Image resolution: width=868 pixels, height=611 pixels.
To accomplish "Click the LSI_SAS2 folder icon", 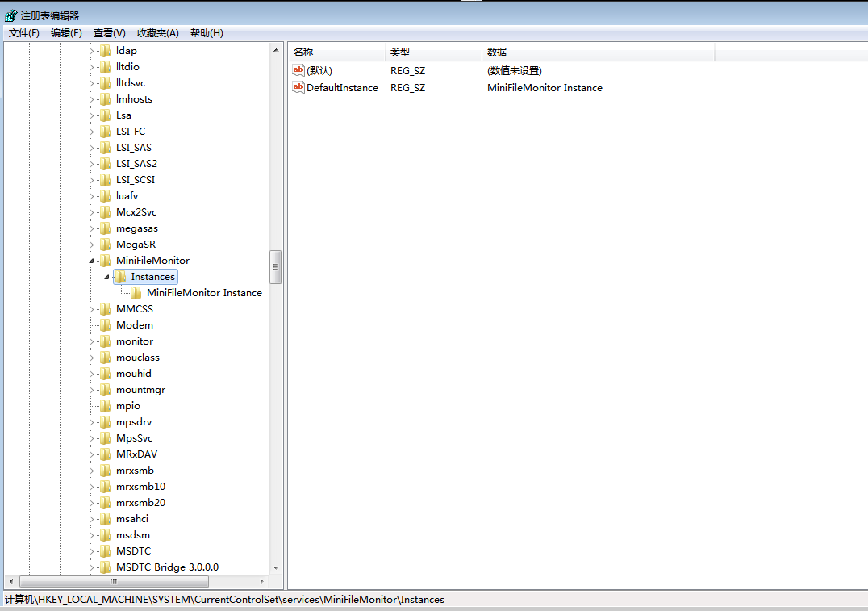I will 105,164.
